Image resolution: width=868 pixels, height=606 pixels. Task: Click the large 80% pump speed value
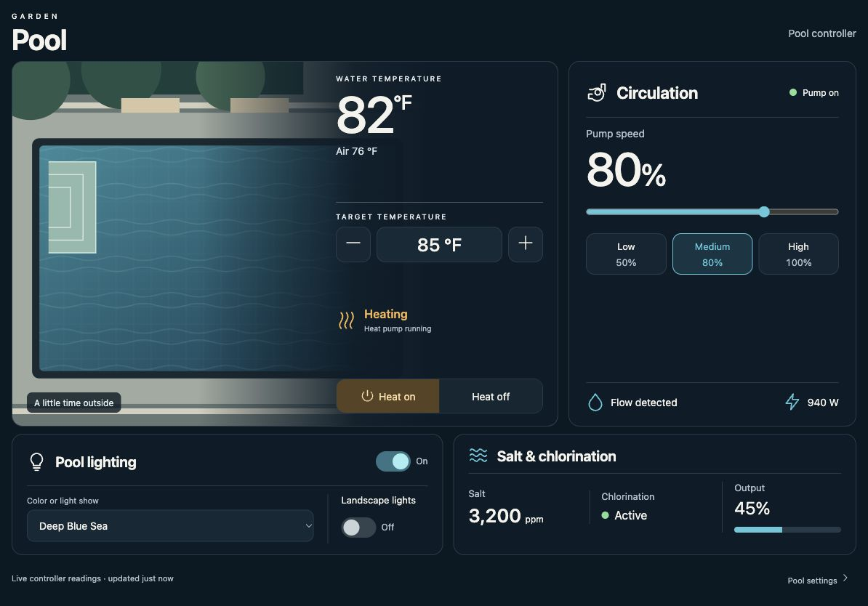click(626, 170)
